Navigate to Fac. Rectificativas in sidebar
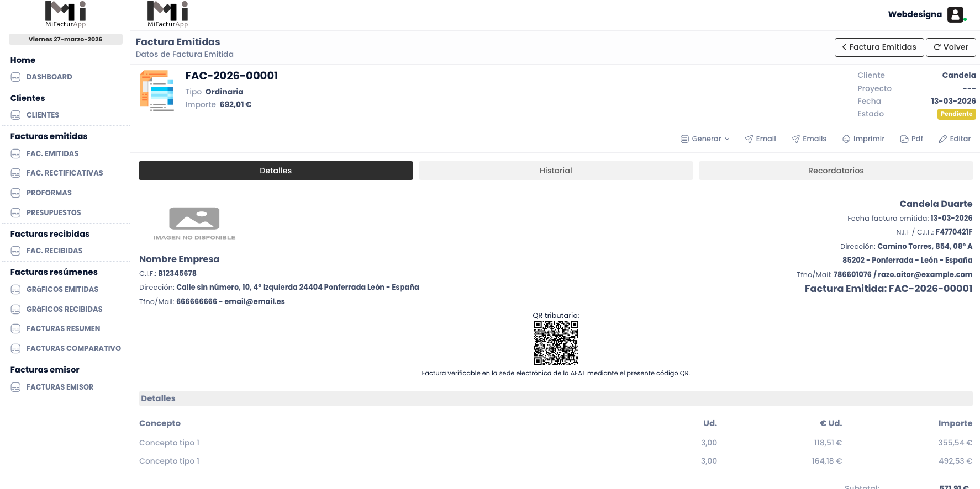This screenshot has height=489, width=980. click(65, 173)
